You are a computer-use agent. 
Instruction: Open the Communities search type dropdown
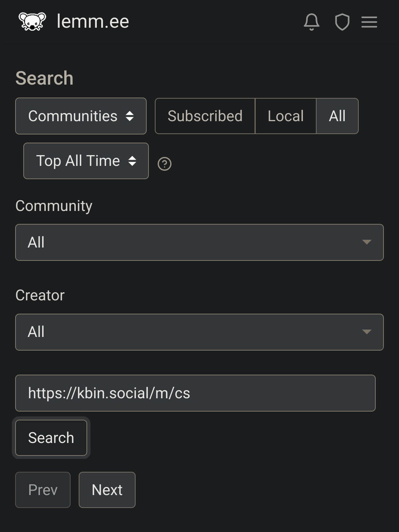coord(81,116)
